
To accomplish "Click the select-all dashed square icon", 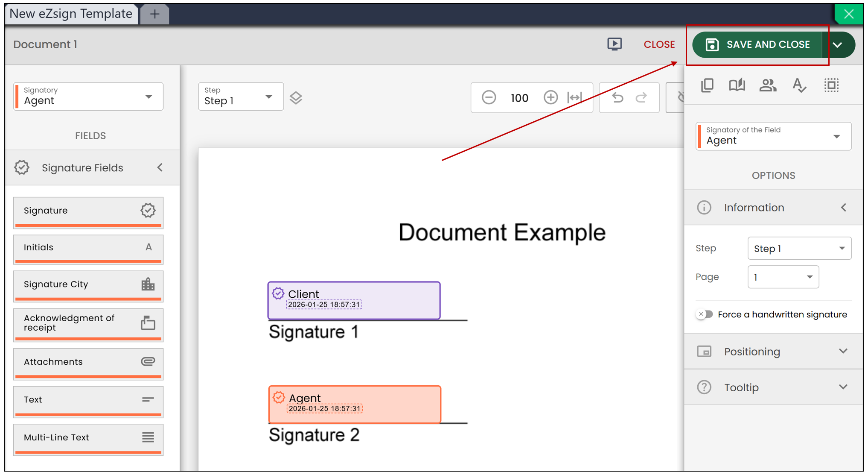I will tap(831, 85).
